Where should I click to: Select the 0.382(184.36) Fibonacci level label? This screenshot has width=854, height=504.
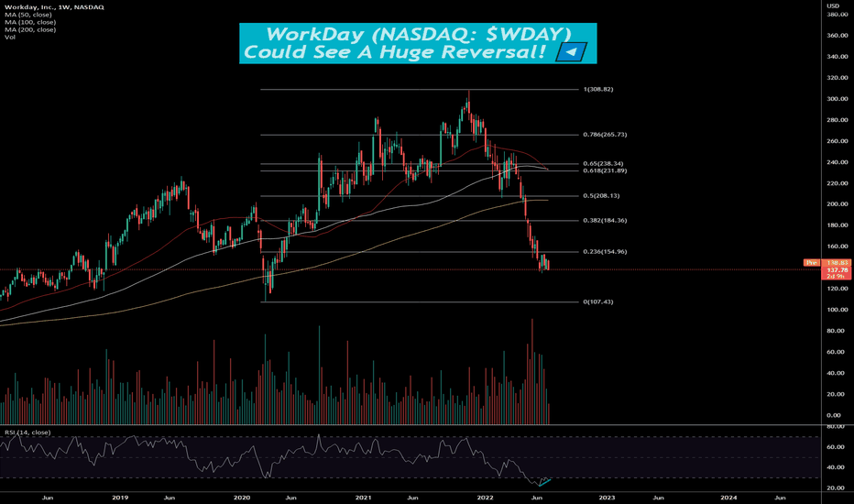click(605, 221)
